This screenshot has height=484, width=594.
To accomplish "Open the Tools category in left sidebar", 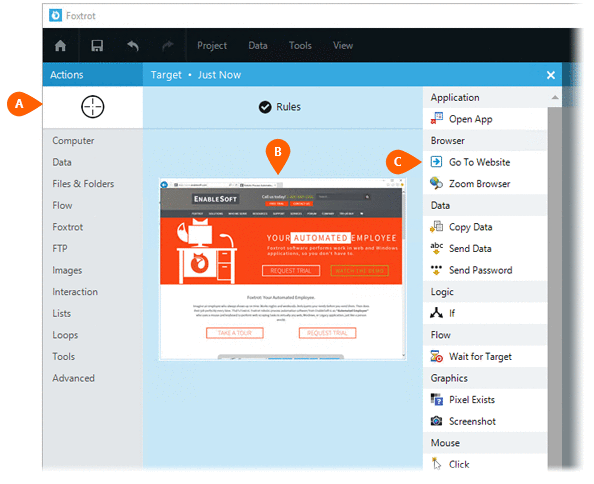I will pyautogui.click(x=63, y=356).
